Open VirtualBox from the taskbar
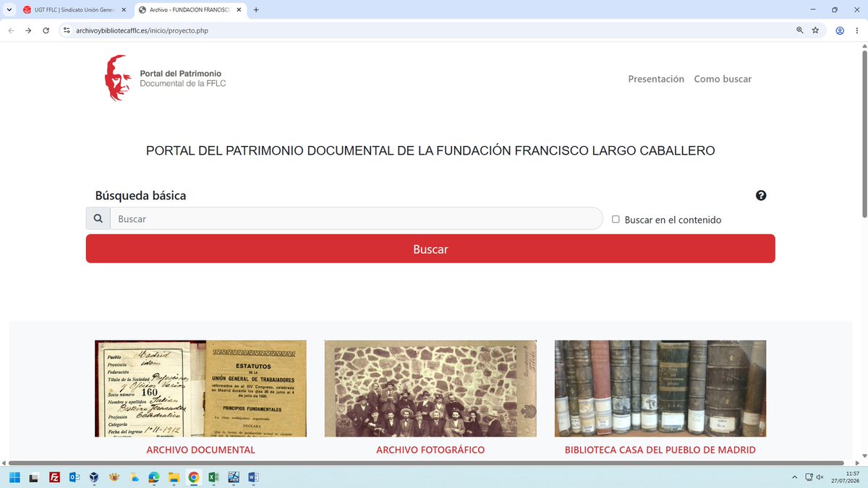Image resolution: width=868 pixels, height=488 pixels. (x=94, y=477)
